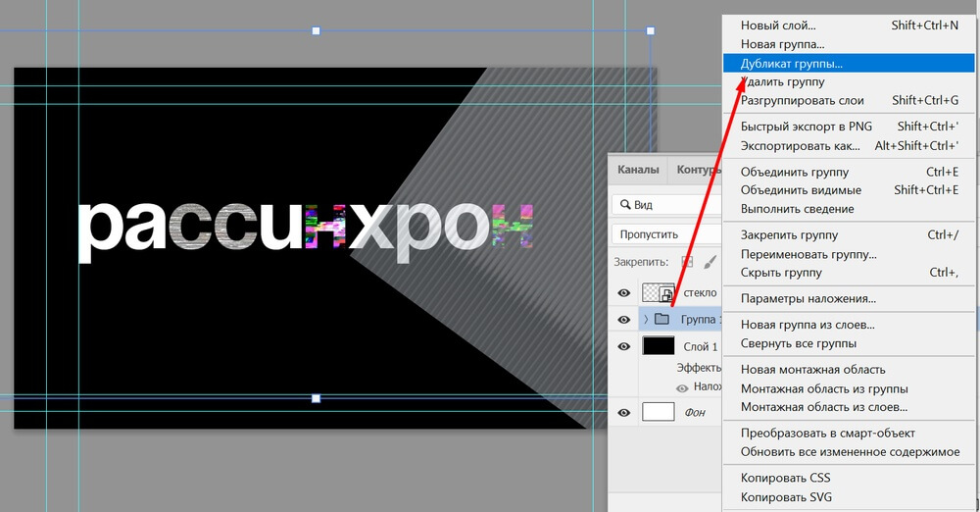
Task: Expand the Группа 1 group chevron
Action: click(646, 319)
